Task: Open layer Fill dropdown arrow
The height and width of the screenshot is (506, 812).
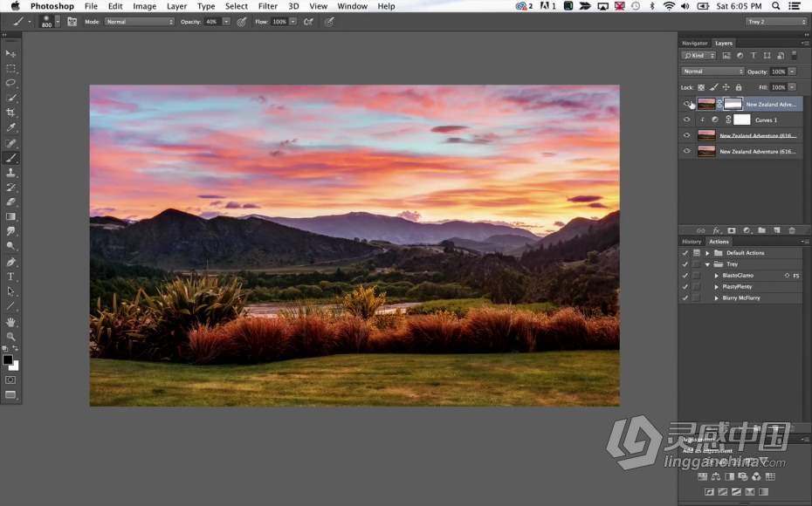Action: [792, 87]
